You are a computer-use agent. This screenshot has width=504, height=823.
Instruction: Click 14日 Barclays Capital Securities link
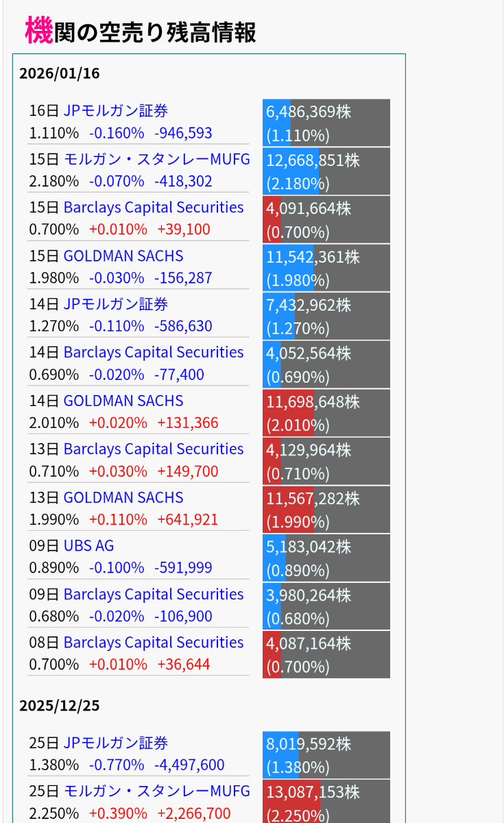[x=153, y=353]
